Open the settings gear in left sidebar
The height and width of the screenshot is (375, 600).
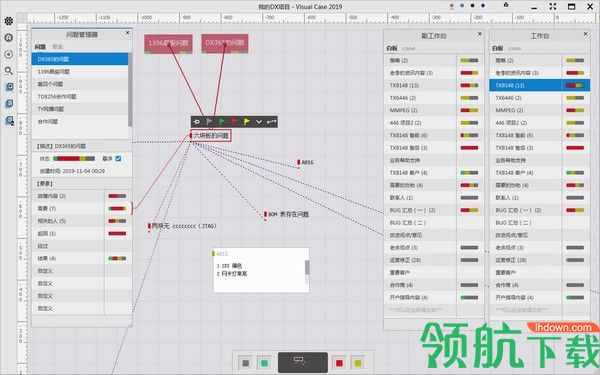click(8, 21)
